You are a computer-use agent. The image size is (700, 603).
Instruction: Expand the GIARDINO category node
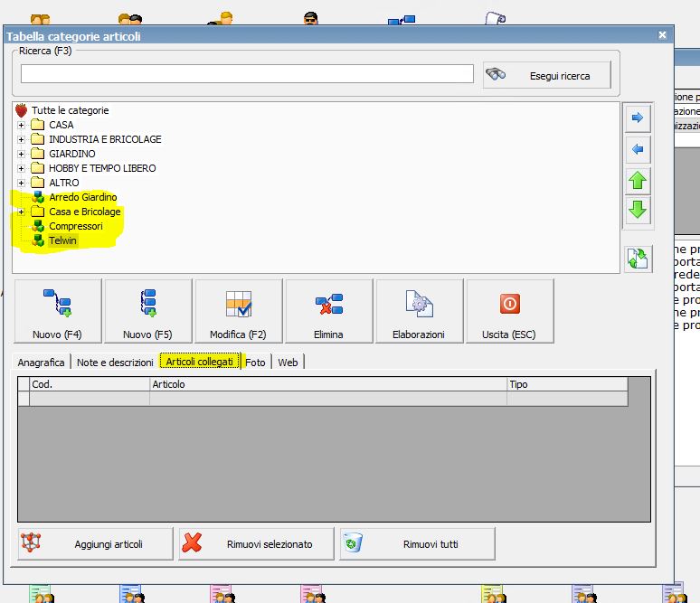click(x=21, y=154)
